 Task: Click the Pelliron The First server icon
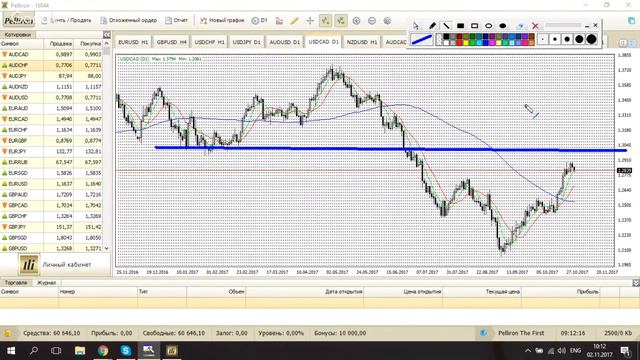[x=484, y=333]
